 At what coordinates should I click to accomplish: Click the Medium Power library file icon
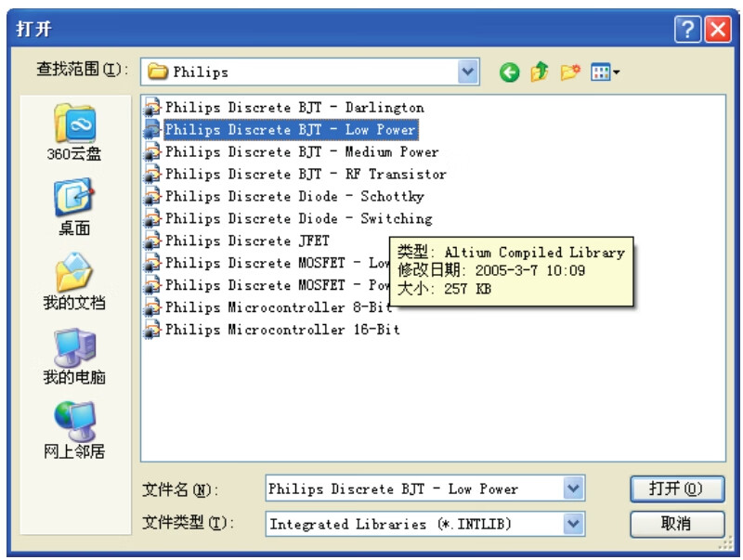click(x=152, y=152)
